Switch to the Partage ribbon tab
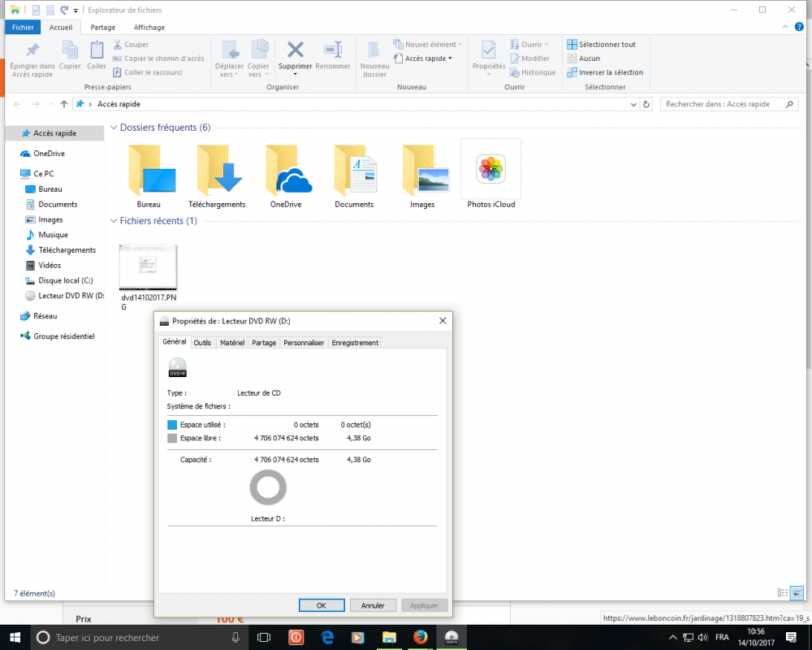Image resolution: width=812 pixels, height=650 pixels. [x=102, y=28]
